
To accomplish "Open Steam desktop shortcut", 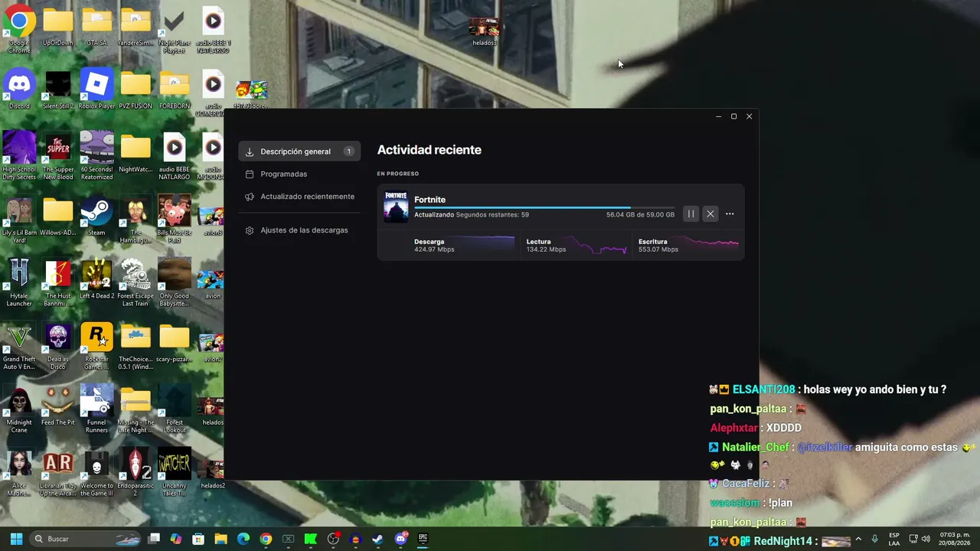I will [x=96, y=217].
